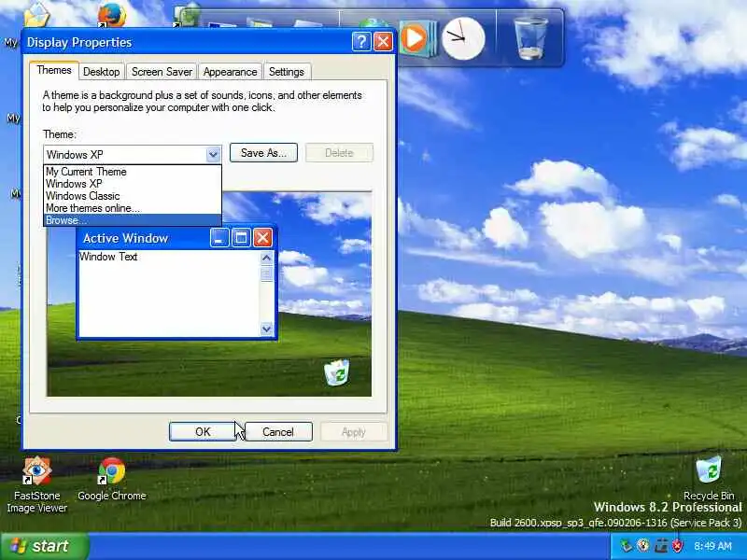The height and width of the screenshot is (560, 747).
Task: Click the Display Properties help question-mark button
Action: click(x=361, y=42)
